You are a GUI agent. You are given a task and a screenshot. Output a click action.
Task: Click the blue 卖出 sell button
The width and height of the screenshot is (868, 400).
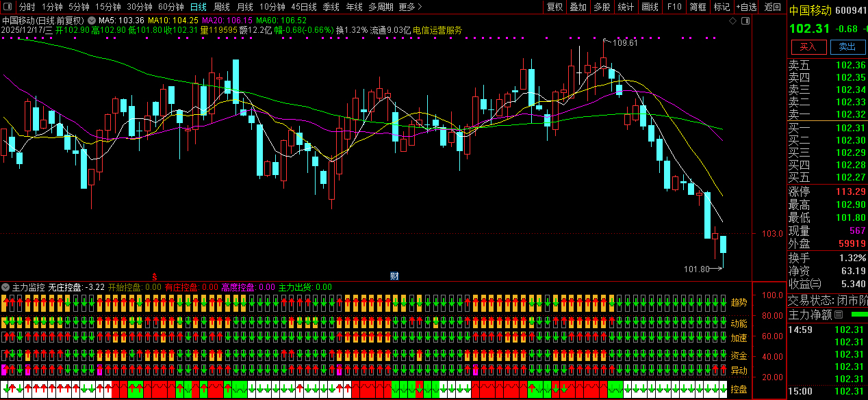point(847,46)
